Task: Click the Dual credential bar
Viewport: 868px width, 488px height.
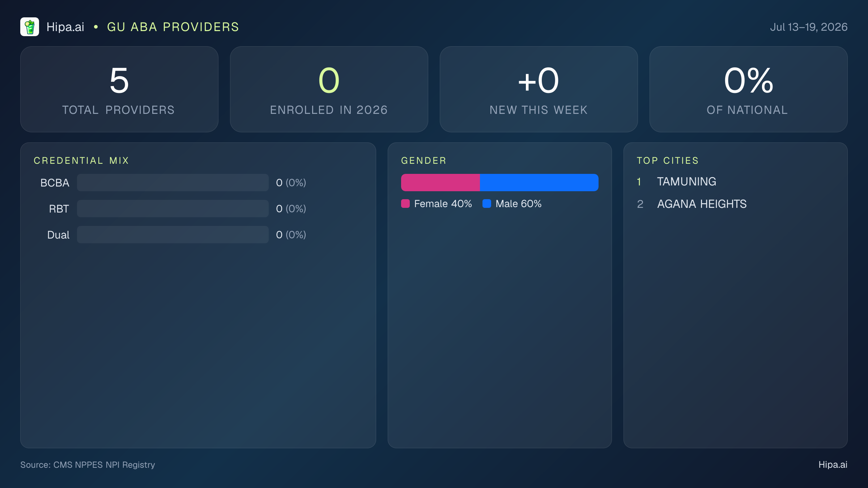Action: (x=173, y=235)
